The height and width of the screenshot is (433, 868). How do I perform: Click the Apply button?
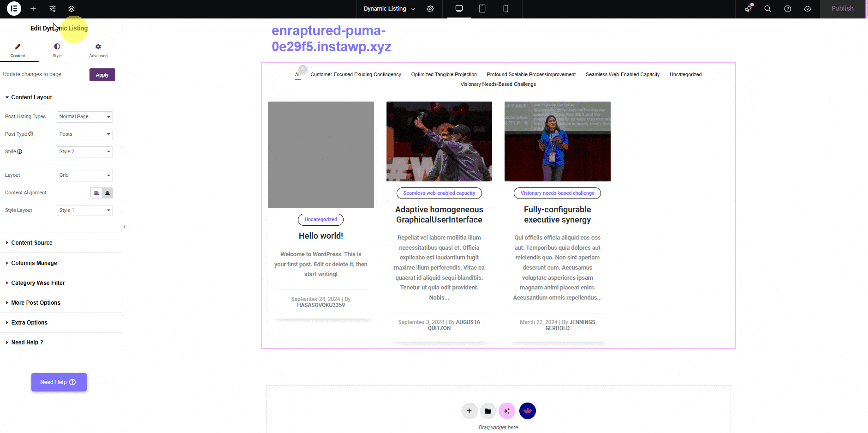(102, 75)
